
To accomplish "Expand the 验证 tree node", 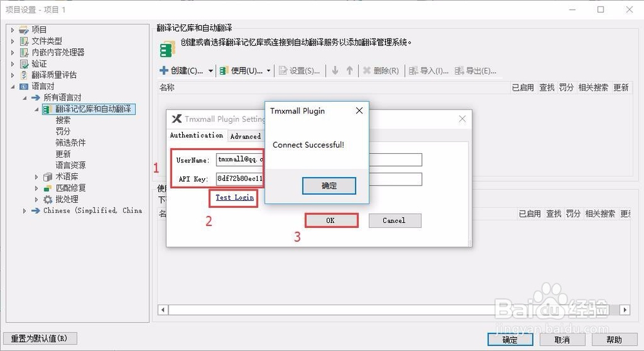I will [x=12, y=64].
